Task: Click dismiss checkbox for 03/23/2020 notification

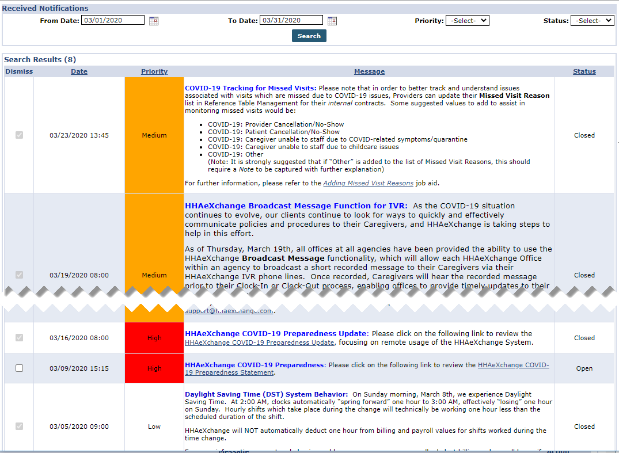Action: pyautogui.click(x=18, y=135)
